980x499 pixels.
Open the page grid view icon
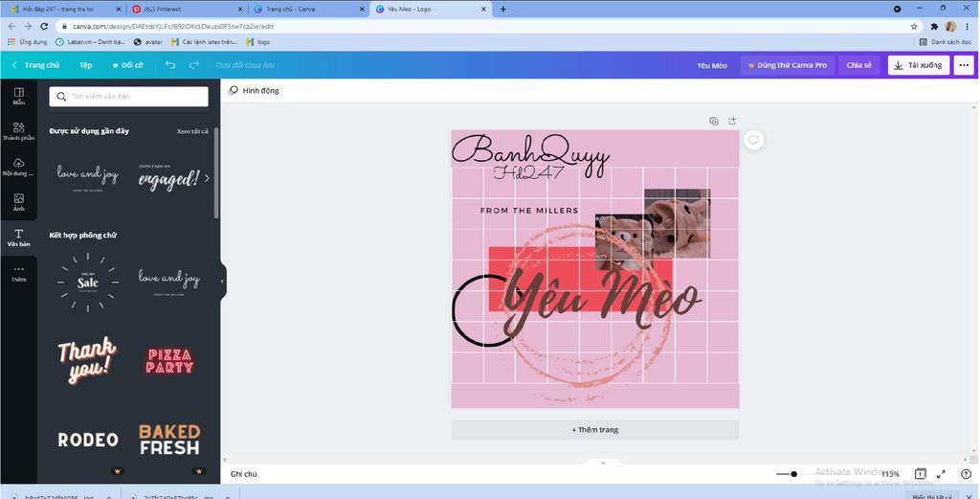tap(920, 474)
